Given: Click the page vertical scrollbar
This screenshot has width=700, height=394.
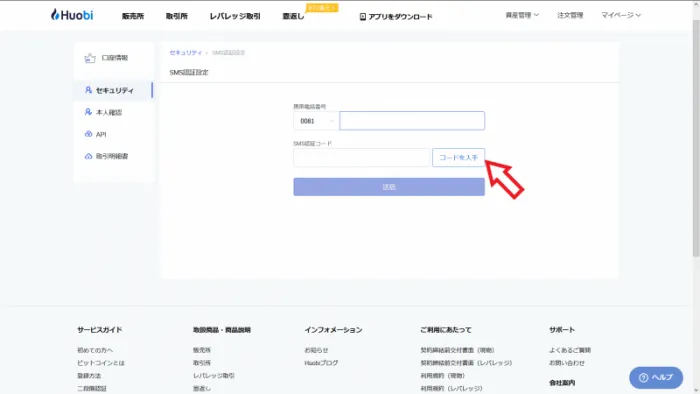Looking at the screenshot, I should [696, 138].
